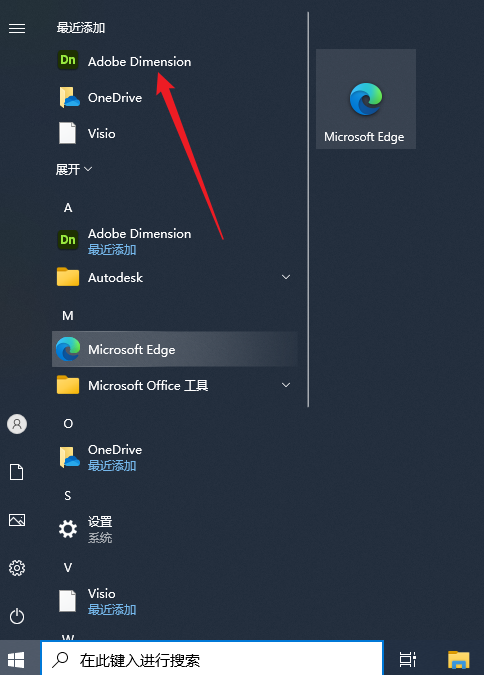Click the Microsoft Edge pinned tile
The height and width of the screenshot is (675, 484).
(366, 99)
